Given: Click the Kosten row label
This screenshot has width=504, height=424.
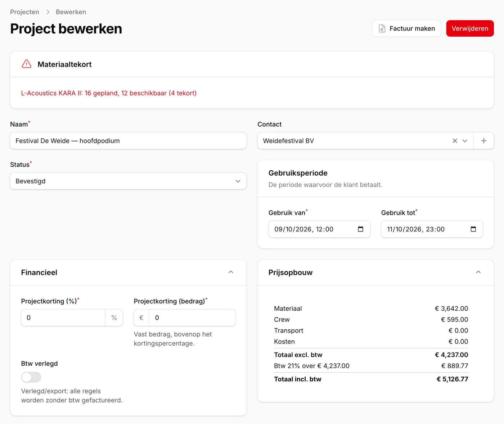Looking at the screenshot, I should tap(284, 342).
